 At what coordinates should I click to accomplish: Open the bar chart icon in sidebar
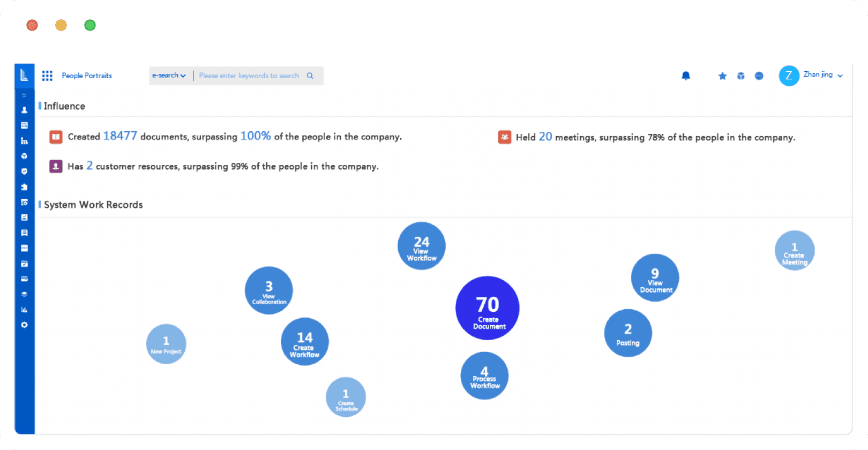pos(24,310)
